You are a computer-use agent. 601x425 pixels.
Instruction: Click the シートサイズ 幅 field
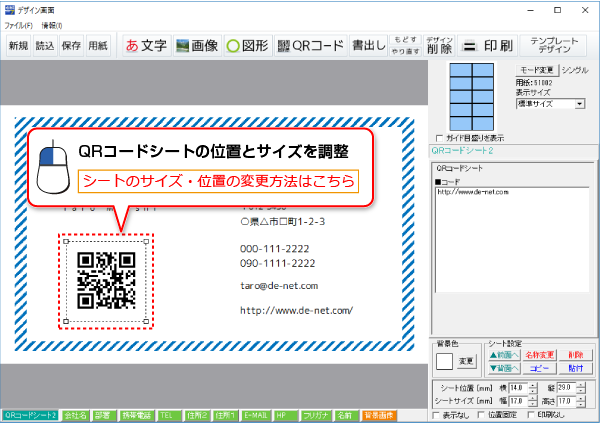point(518,401)
